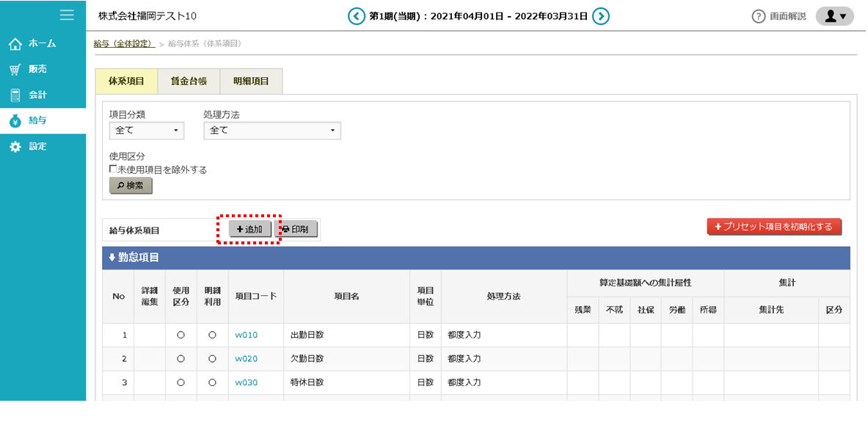Open the 画面解説 help icon

tap(759, 16)
